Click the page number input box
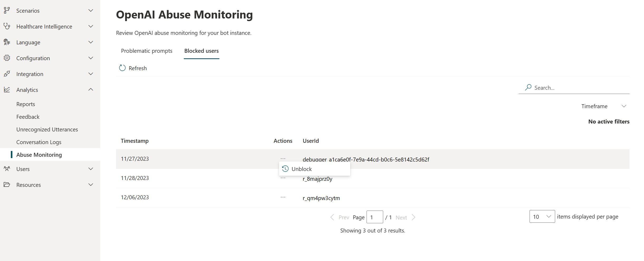644x261 pixels. click(x=374, y=217)
